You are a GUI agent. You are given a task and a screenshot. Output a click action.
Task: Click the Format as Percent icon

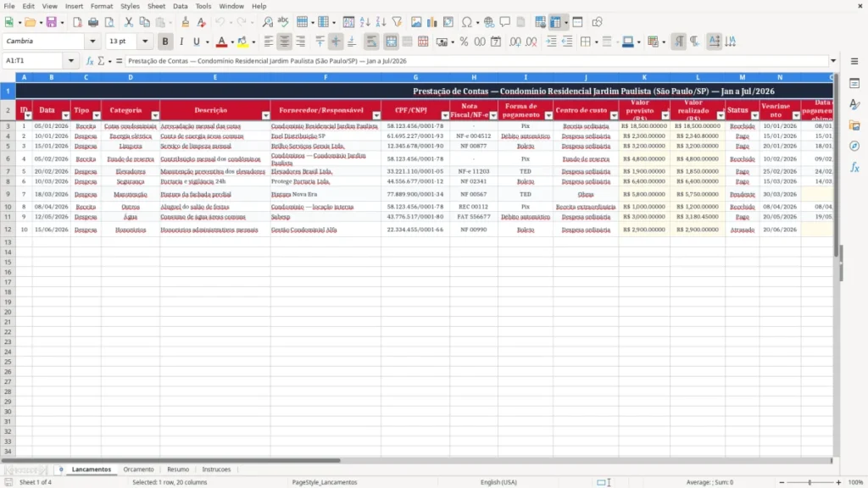click(x=464, y=42)
